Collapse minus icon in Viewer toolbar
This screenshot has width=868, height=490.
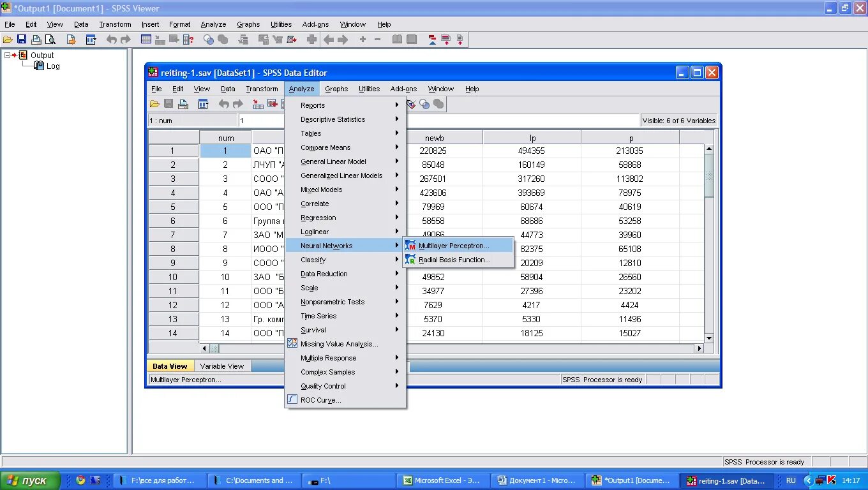[x=377, y=40]
